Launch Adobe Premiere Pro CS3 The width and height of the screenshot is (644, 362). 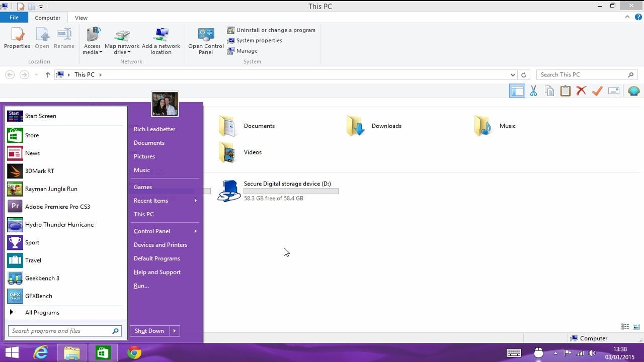point(57,207)
